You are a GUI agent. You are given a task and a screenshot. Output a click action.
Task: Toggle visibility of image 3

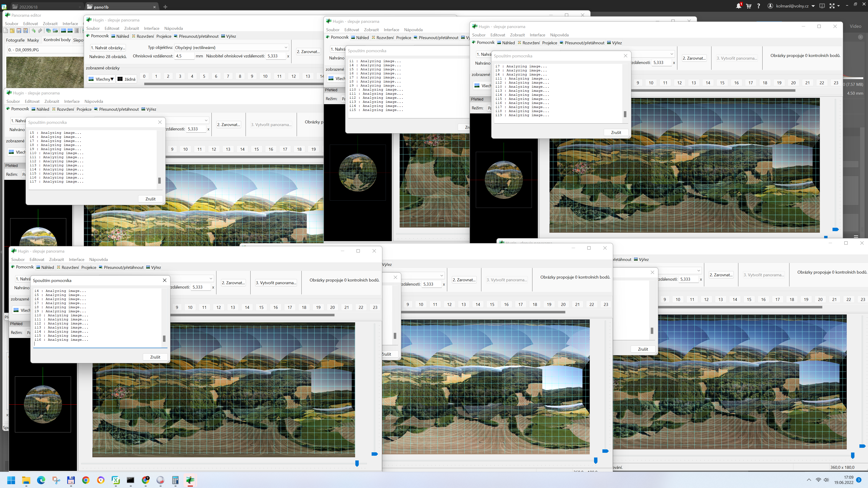(180, 76)
